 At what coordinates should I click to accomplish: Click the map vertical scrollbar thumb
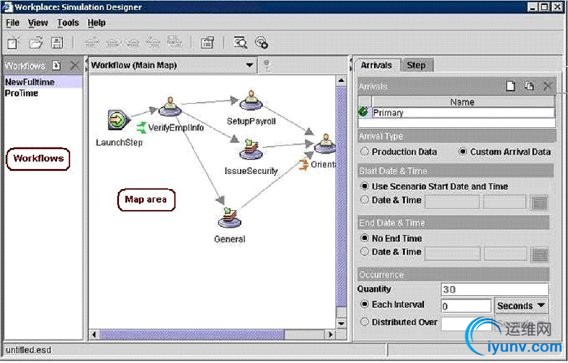(x=341, y=196)
